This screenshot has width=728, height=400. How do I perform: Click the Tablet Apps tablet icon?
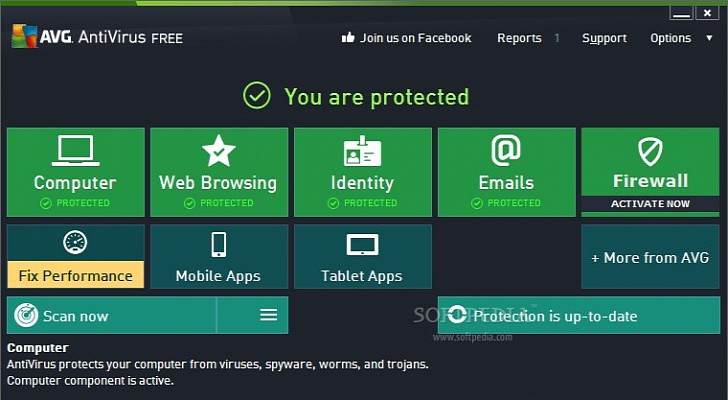tap(362, 244)
